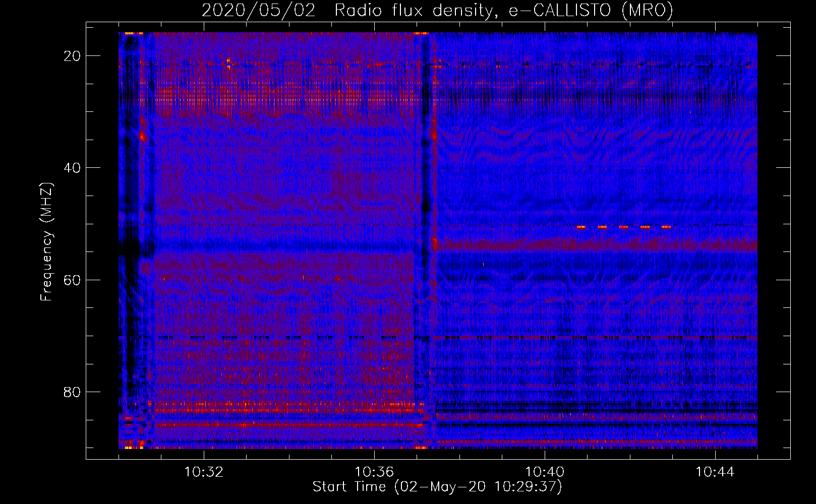Image resolution: width=816 pixels, height=504 pixels.
Task: Click the 80 MHz frequency tick label
Action: [72, 392]
